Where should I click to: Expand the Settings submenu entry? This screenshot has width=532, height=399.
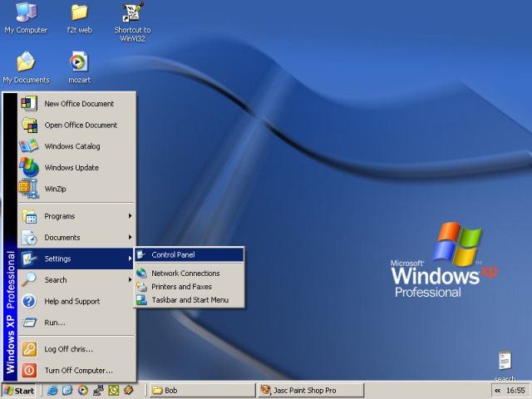76,259
